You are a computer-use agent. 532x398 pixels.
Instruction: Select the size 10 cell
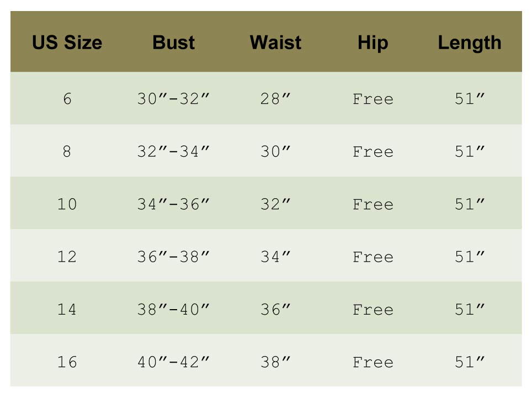click(x=67, y=204)
